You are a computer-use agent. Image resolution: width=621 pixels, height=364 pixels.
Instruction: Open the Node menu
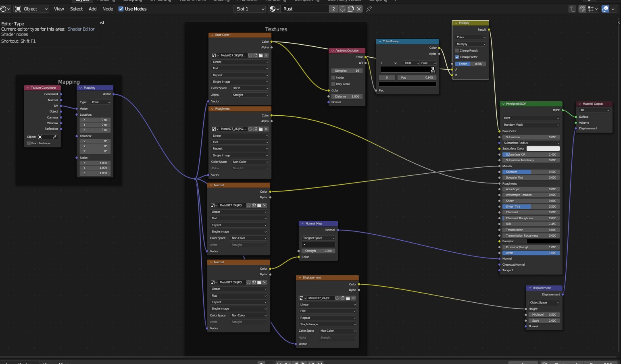point(108,9)
